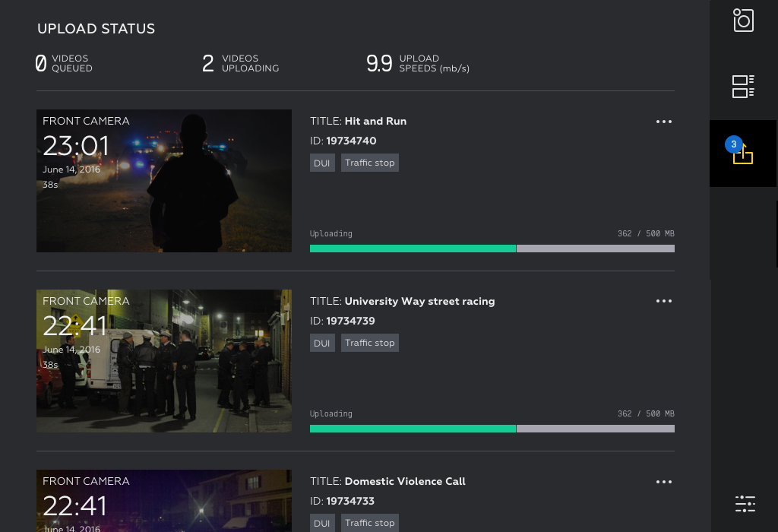Click the blue upload notification badge
The image size is (778, 532).
pyautogui.click(x=733, y=144)
